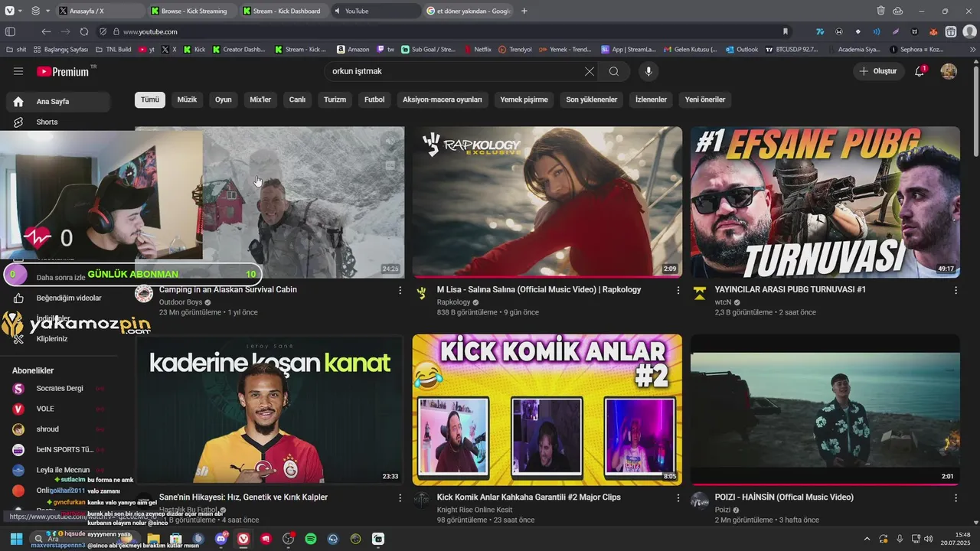Toggle captions on the cabin video preview
Viewport: 980px width, 551px height.
390,165
